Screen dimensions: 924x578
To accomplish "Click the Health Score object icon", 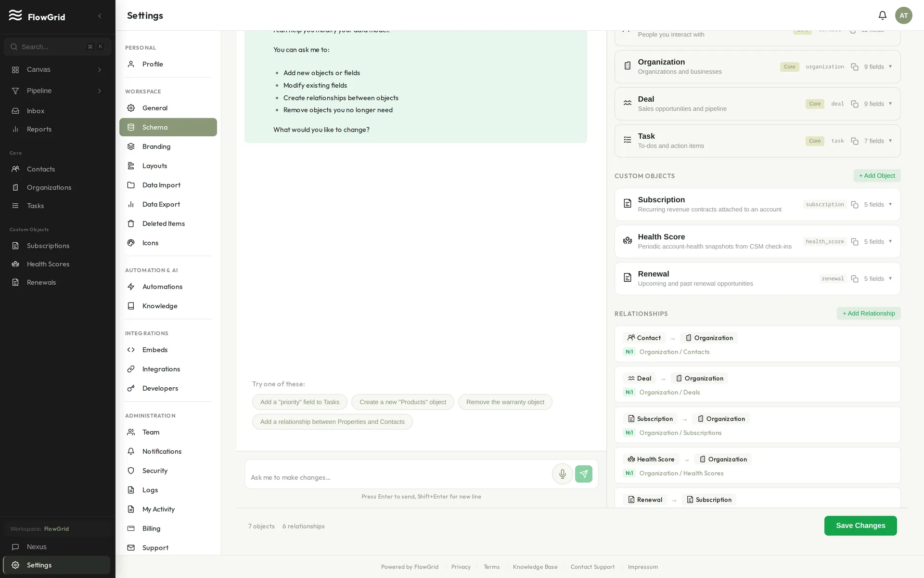I will [628, 240].
